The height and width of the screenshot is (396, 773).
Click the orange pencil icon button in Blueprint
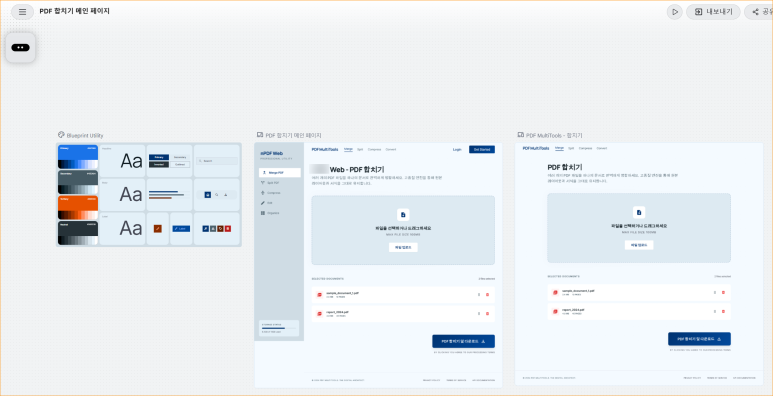click(x=158, y=229)
